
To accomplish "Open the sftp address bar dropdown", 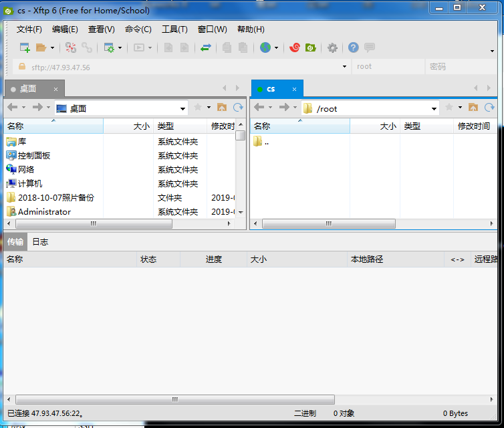I will pos(344,66).
